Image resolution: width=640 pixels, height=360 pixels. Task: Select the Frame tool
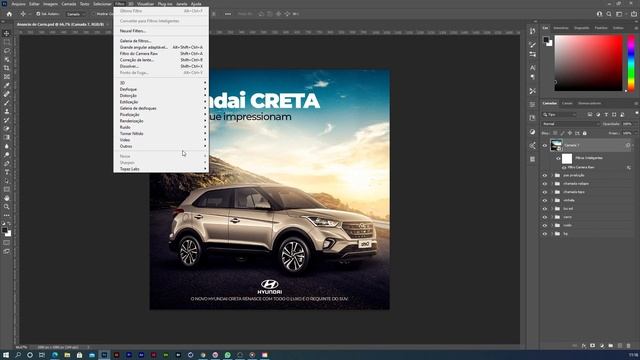[7, 77]
